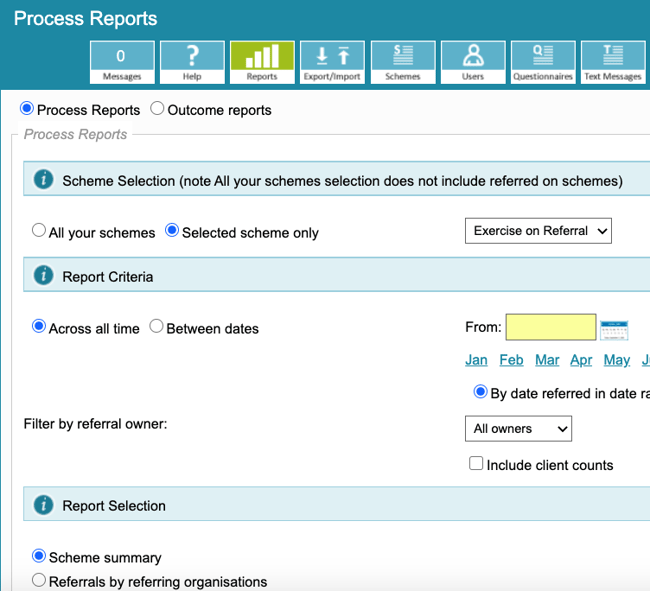Open the calendar picker beside From field
650x591 pixels.
[x=613, y=328]
